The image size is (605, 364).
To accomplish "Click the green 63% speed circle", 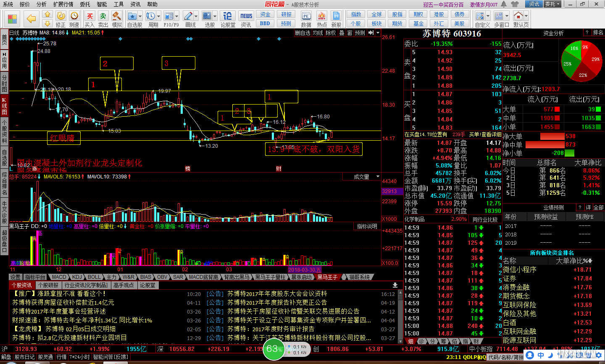I will (x=274, y=348).
